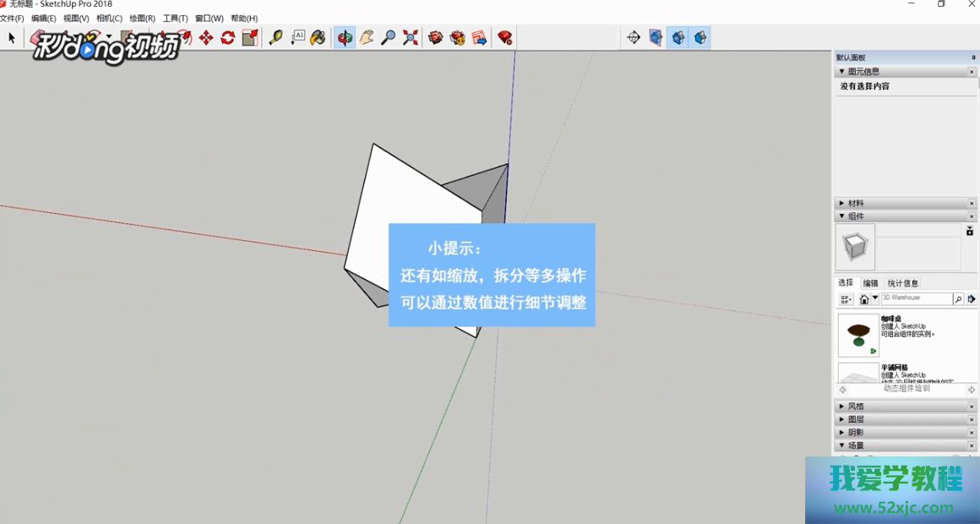Image resolution: width=980 pixels, height=524 pixels.
Task: Click the Zoom Extents tool
Action: 411,38
